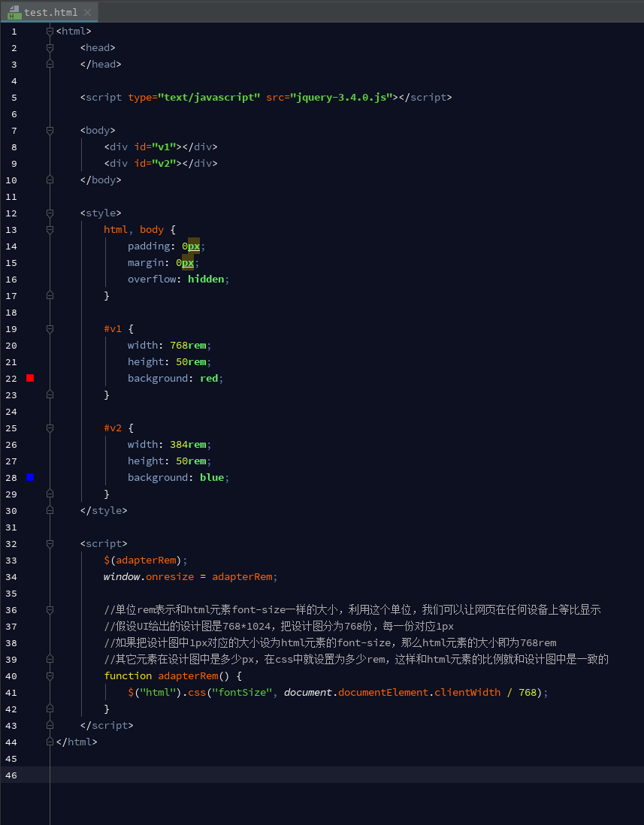The height and width of the screenshot is (825, 644).
Task: Click the fold end marker on line 10
Action: tap(50, 180)
